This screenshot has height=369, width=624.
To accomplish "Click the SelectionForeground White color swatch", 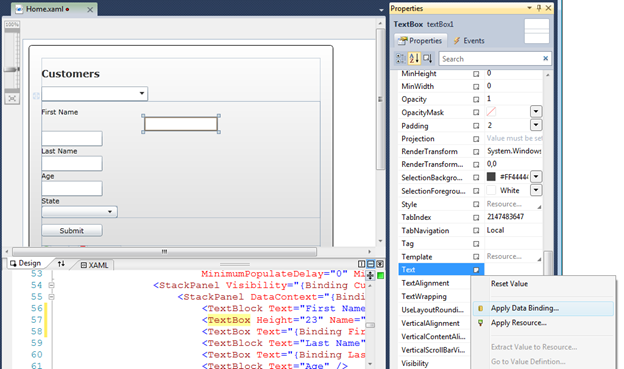I will 491,190.
